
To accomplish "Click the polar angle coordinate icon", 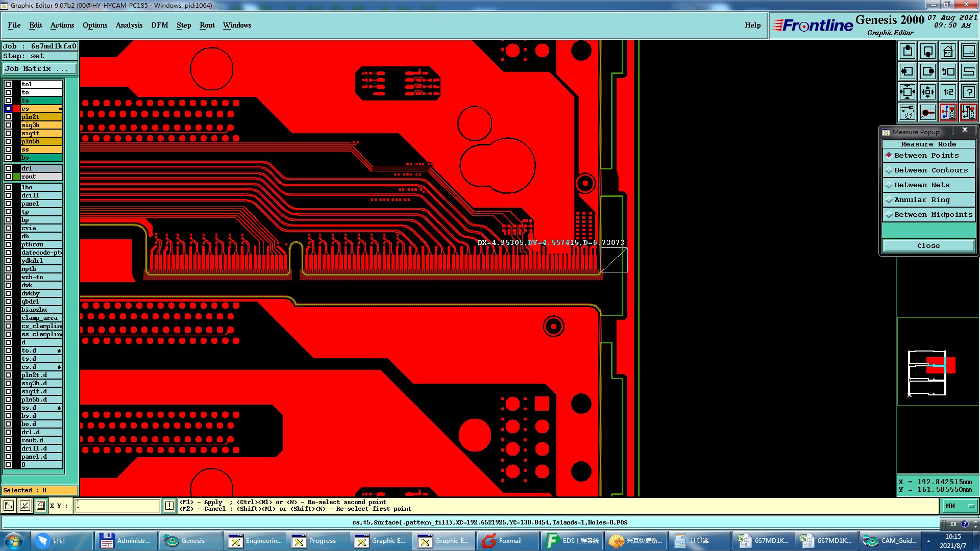I will coord(24,506).
